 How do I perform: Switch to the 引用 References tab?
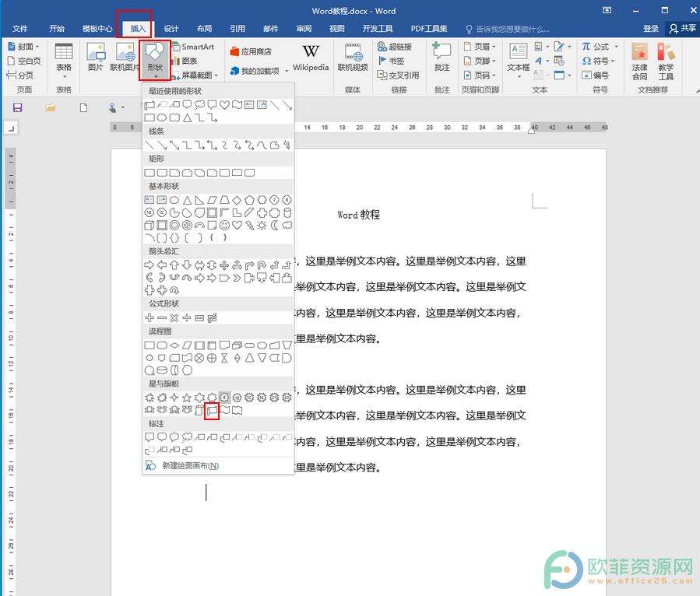pos(237,29)
